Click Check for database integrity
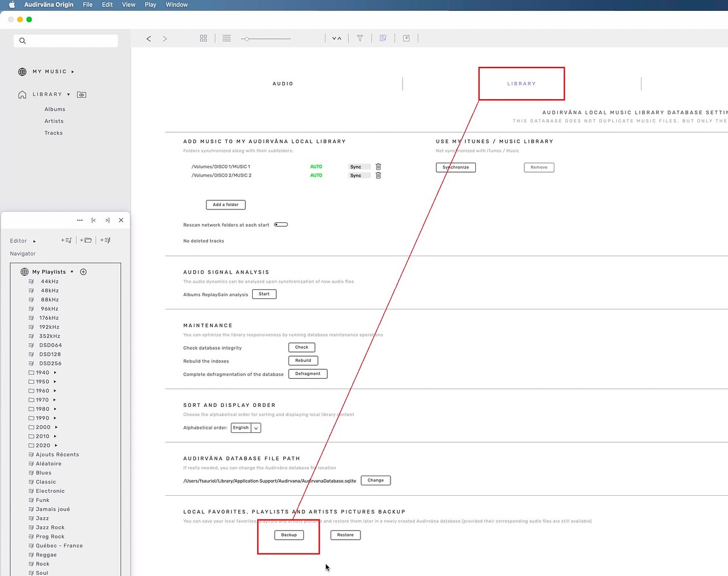Viewport: 728px width, 576px height. tap(302, 347)
